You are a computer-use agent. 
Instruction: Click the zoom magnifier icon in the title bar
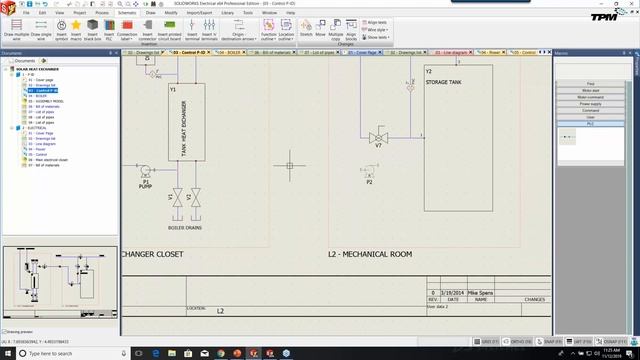120,4
